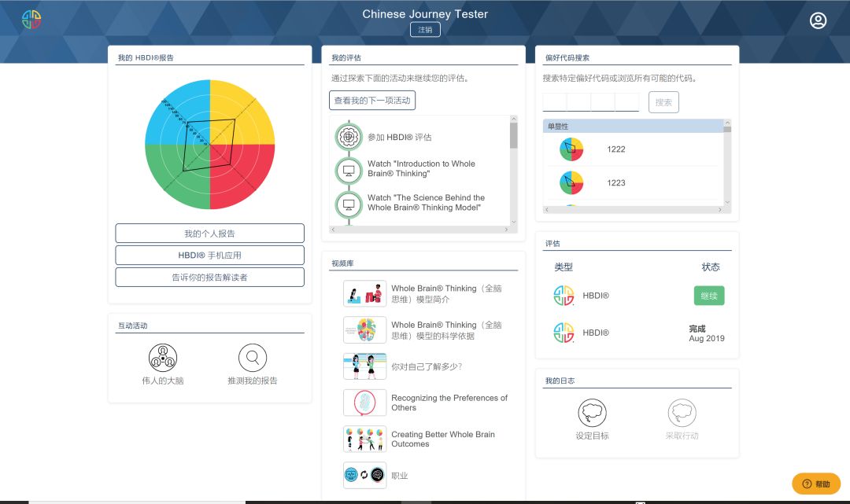
Task: Click first preference code digit field
Action: point(555,101)
